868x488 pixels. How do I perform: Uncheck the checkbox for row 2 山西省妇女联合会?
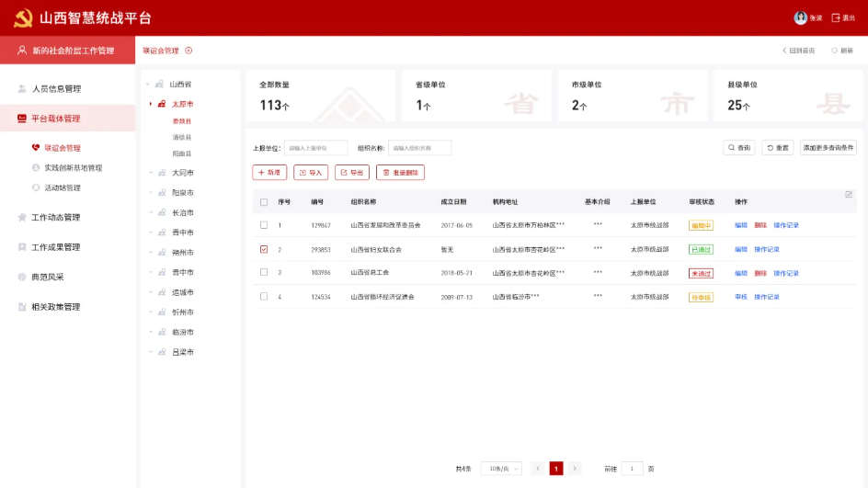point(264,249)
